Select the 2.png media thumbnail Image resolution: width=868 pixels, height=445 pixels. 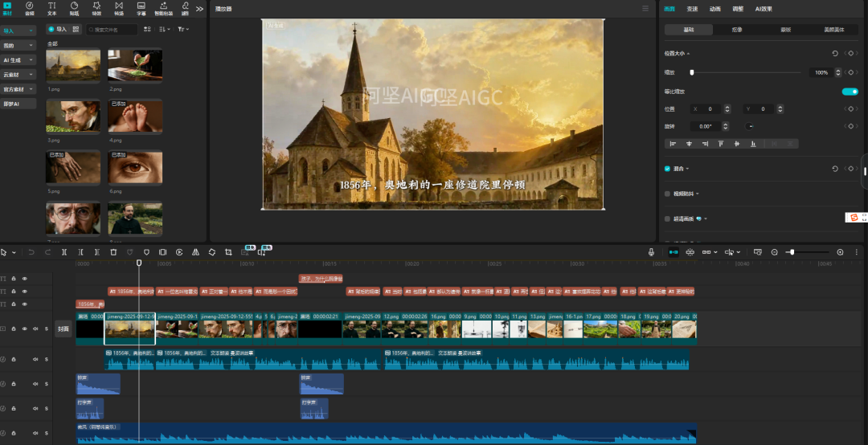point(135,65)
